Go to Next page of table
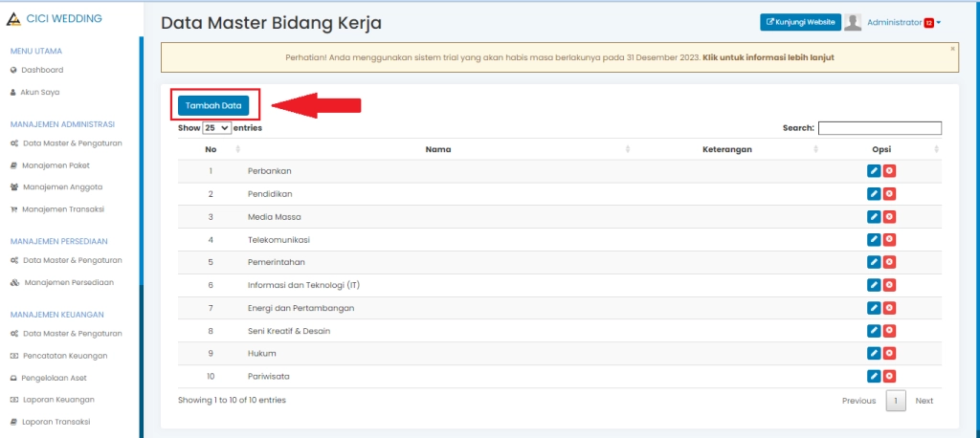Image resolution: width=980 pixels, height=438 pixels. point(924,401)
